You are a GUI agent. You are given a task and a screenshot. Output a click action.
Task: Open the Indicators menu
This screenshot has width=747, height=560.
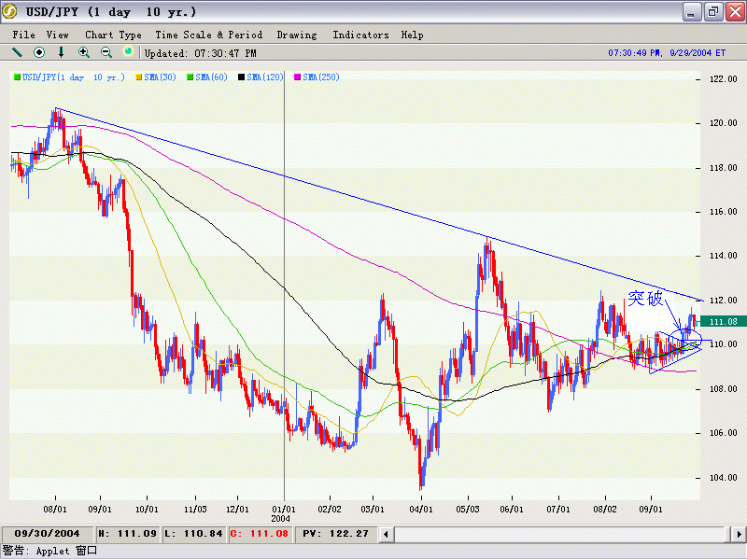[360, 35]
